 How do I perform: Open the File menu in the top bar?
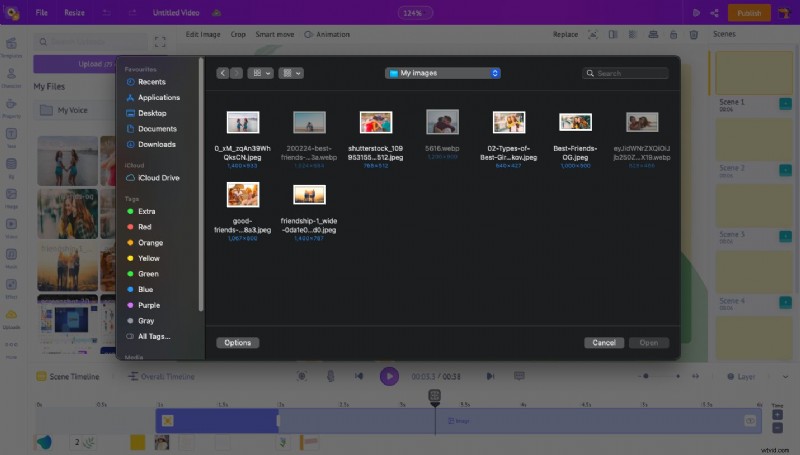41,13
